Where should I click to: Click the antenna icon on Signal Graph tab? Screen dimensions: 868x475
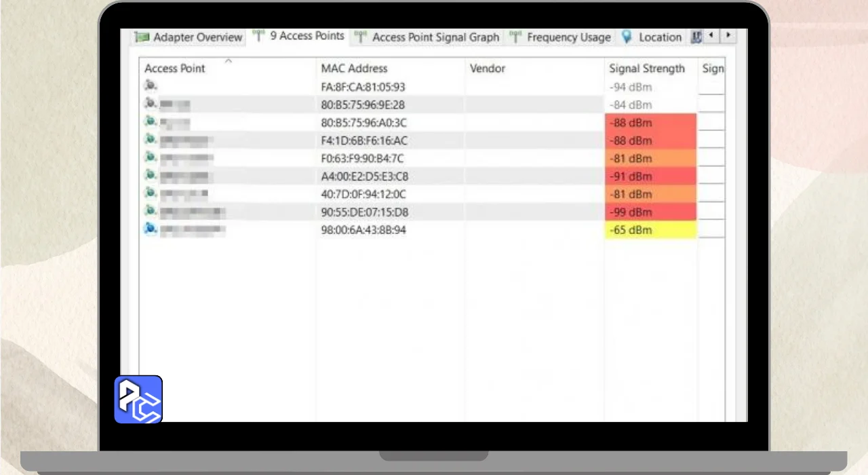coord(361,37)
